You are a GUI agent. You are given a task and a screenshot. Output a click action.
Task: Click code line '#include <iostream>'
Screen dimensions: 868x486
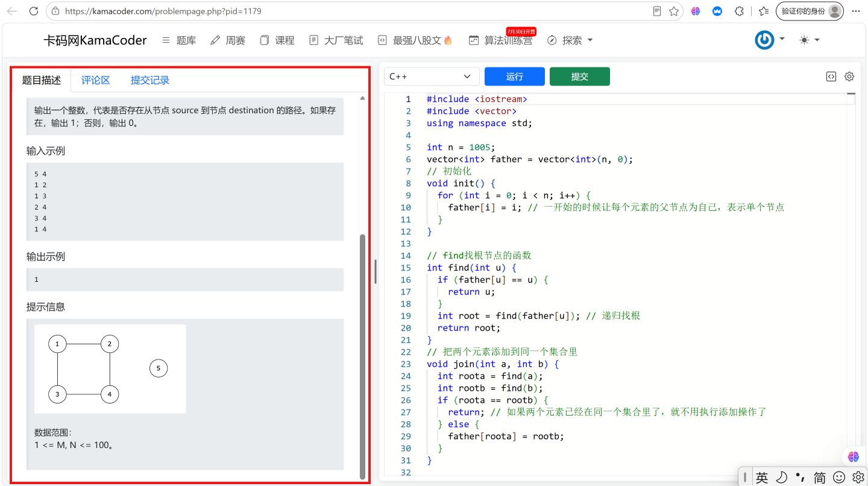click(477, 99)
